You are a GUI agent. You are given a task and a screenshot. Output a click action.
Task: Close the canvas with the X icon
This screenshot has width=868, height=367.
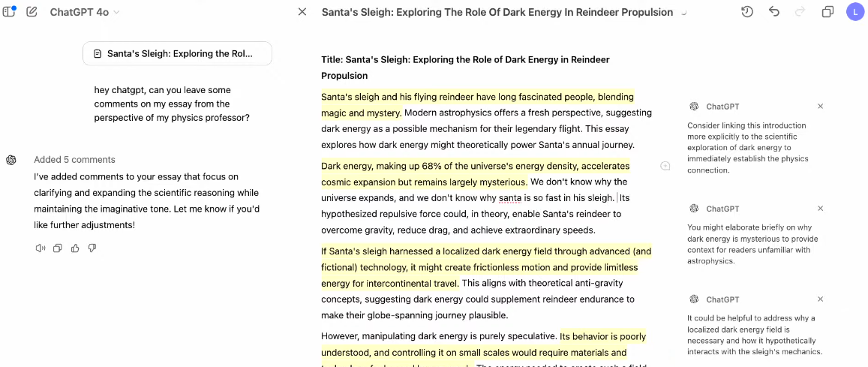[302, 12]
